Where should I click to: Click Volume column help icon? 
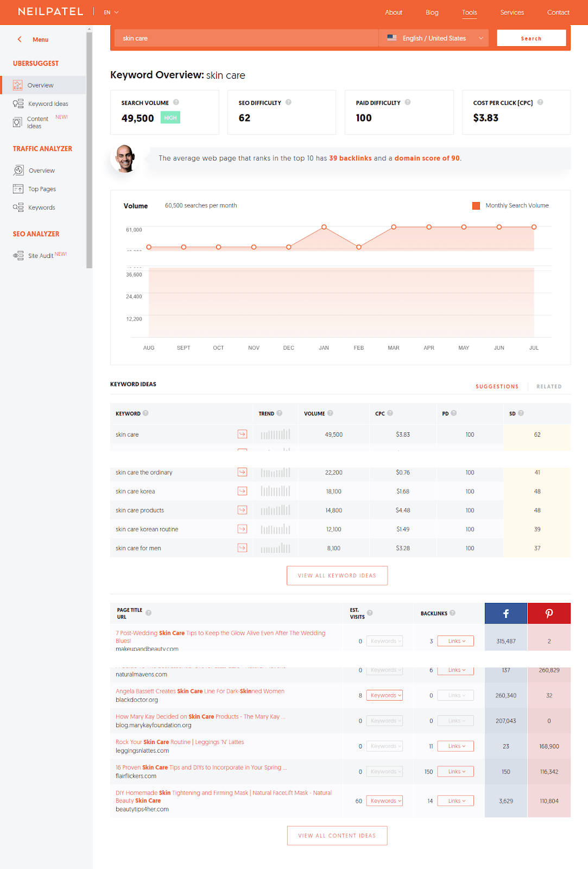[x=330, y=413]
